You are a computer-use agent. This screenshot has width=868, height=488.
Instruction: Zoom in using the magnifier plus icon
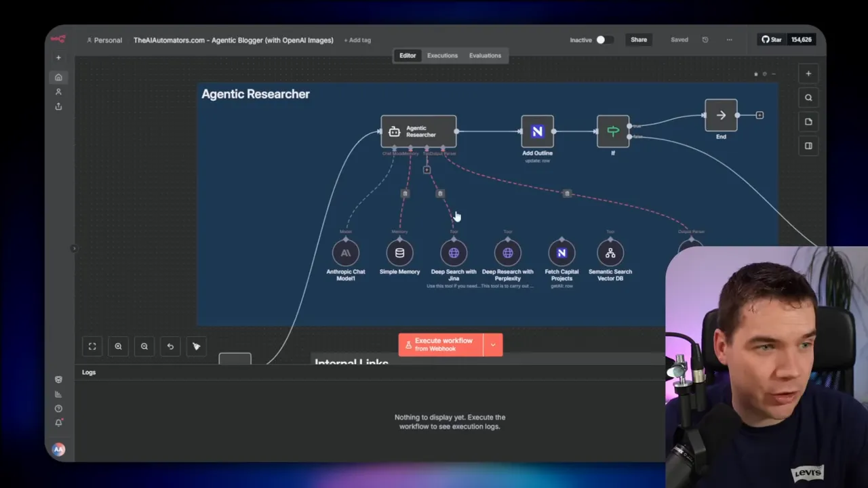[x=118, y=346]
